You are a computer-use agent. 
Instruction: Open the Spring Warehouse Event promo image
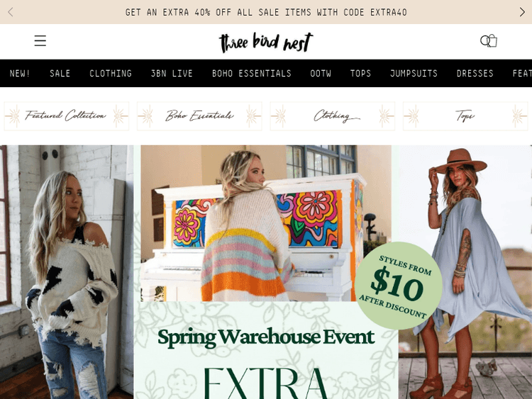[266, 272]
